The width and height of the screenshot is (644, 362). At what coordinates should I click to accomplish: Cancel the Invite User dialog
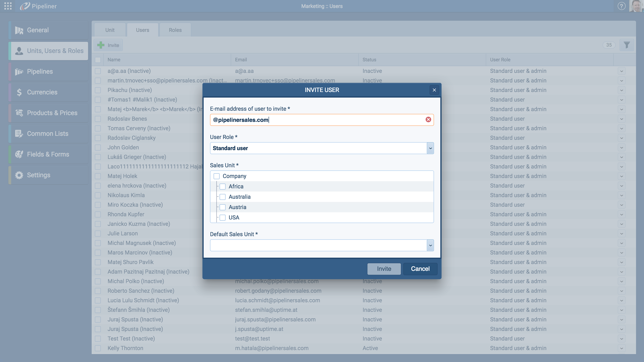tap(420, 269)
